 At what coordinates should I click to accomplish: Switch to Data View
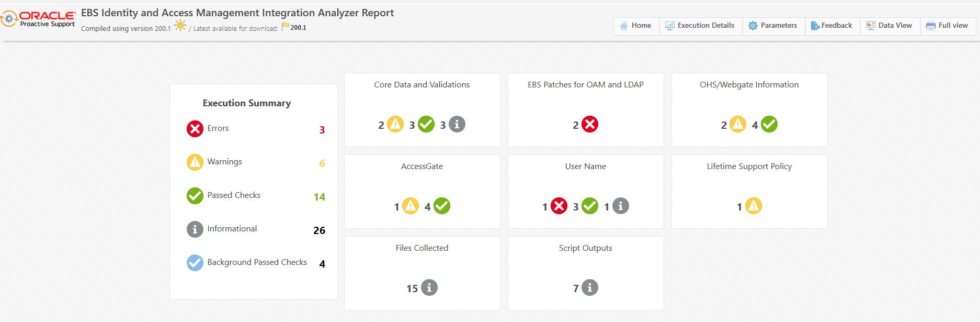click(889, 26)
